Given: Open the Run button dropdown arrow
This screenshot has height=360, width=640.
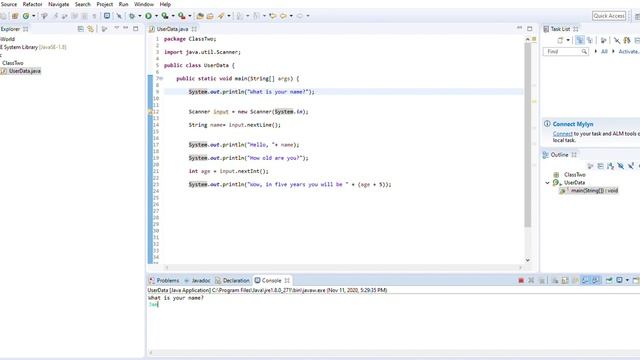Looking at the screenshot, I should coord(156,16).
